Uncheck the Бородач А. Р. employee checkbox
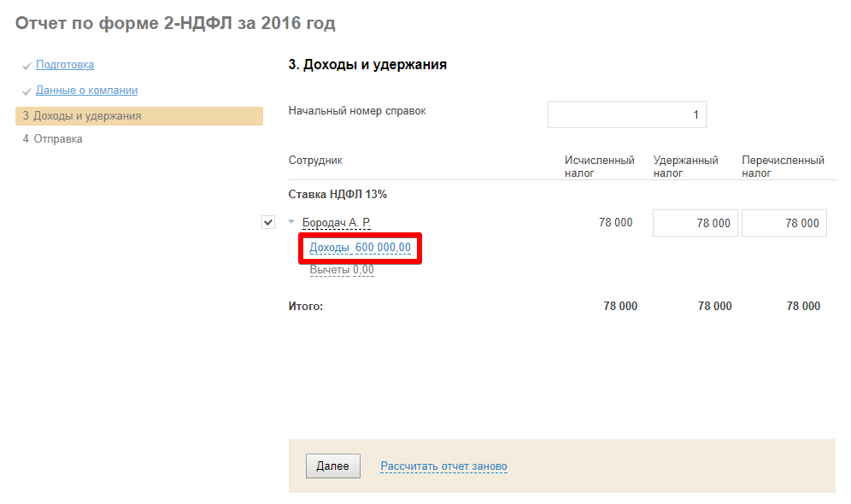This screenshot has width=851, height=504. [x=268, y=223]
